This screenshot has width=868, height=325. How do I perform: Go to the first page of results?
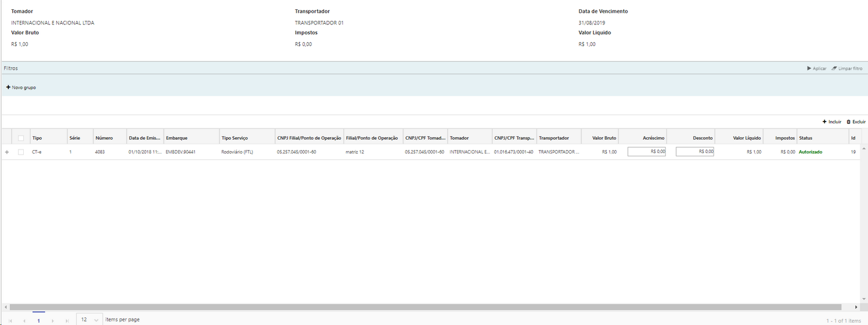10,320
